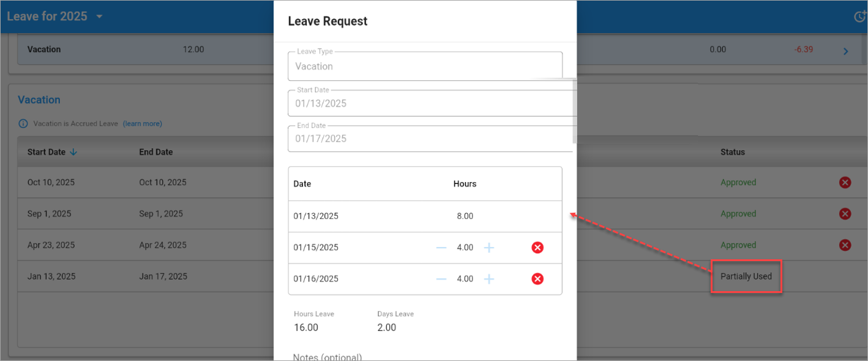Click the Notes (optional) field
Viewport: 868px width, 361px height.
pos(327,357)
